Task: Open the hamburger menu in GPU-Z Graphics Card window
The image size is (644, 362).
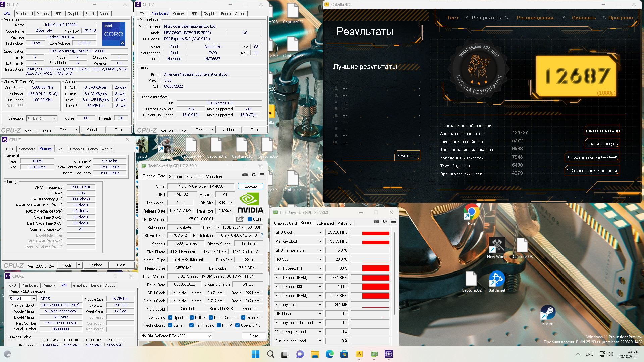Action: [262, 175]
